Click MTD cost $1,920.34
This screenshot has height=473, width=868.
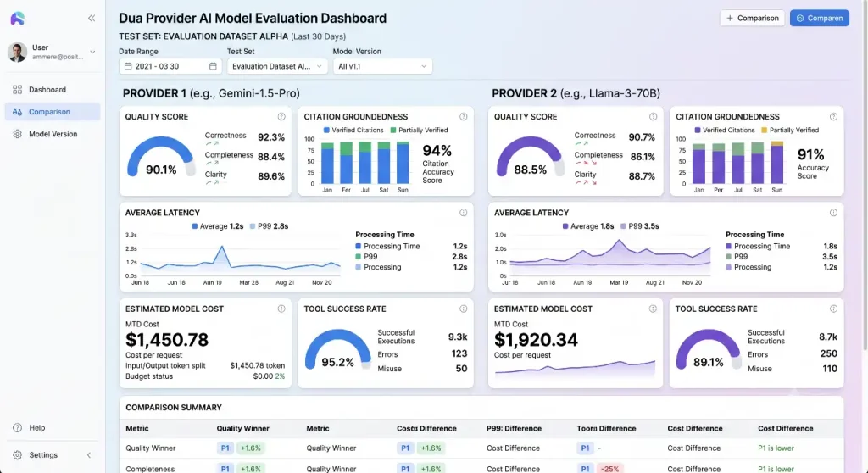(536, 340)
